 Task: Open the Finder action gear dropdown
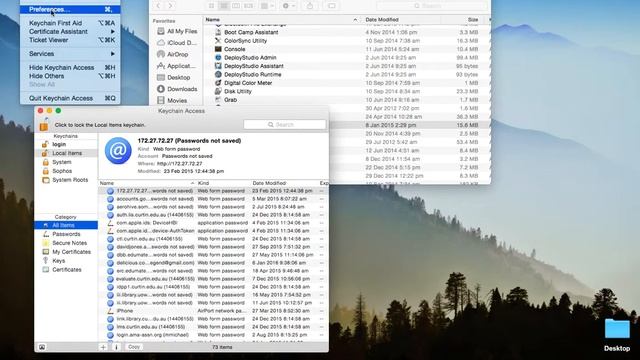(289, 6)
